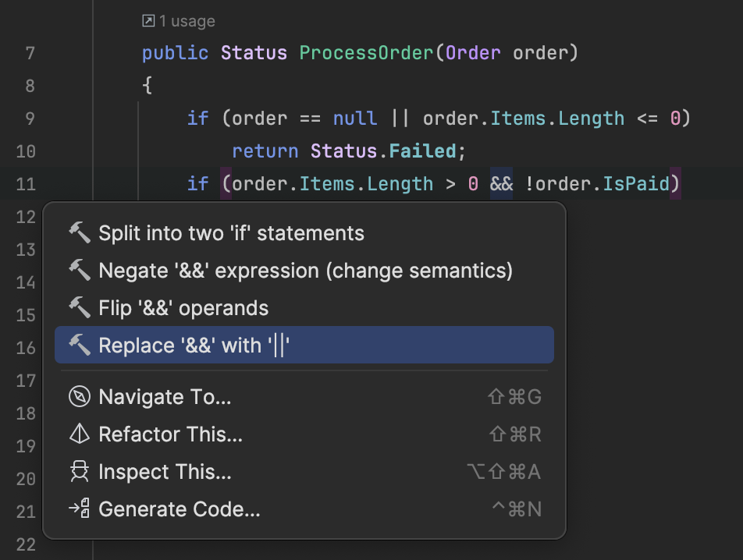
Task: Select Flip '&&' operands action
Action: click(x=183, y=307)
